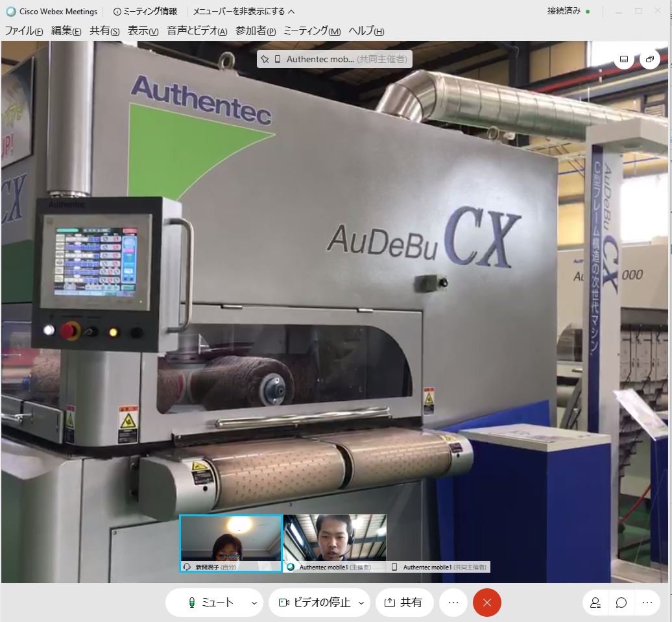The image size is (672, 622).
Task: Open the 表示 (View) menu
Action: pyautogui.click(x=143, y=31)
